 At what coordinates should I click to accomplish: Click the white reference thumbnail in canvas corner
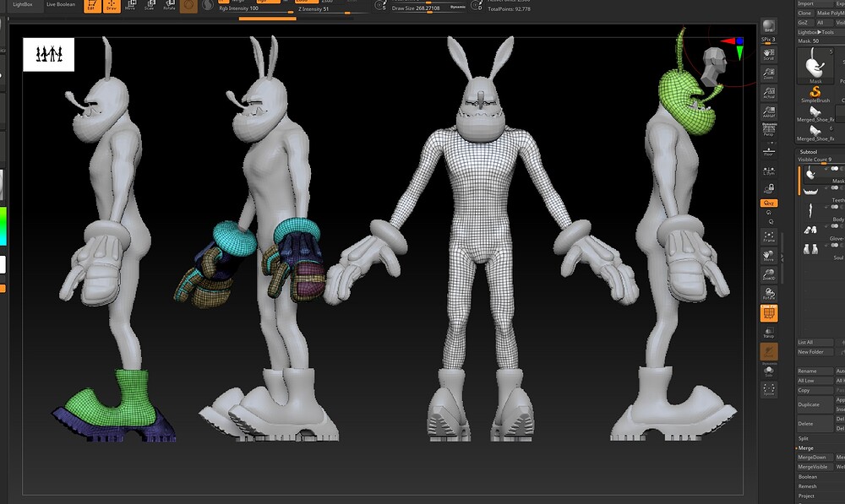tap(48, 54)
